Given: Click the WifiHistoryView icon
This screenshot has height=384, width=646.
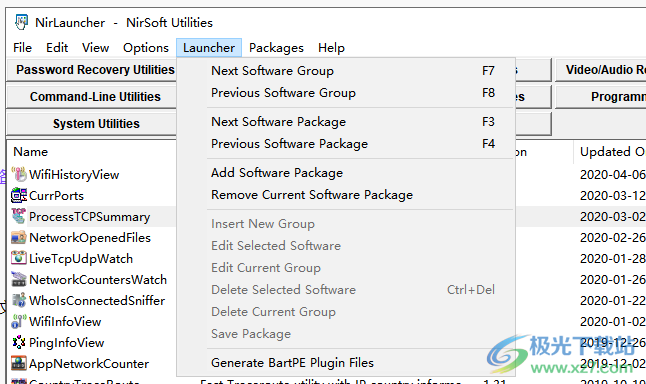Looking at the screenshot, I should tap(19, 174).
